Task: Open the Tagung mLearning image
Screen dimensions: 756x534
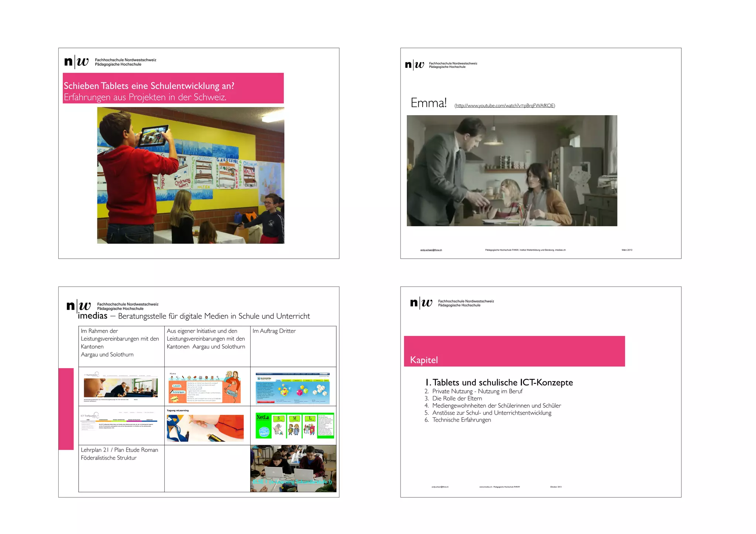Action: click(205, 428)
